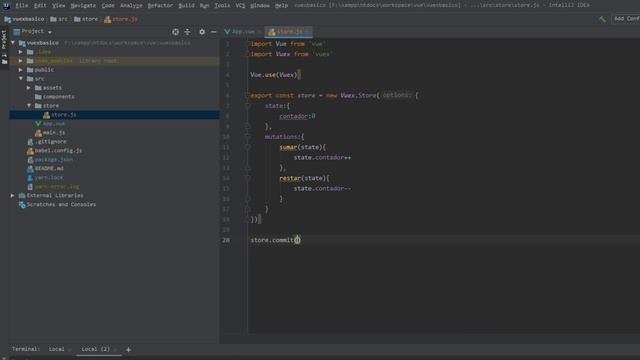Screen dimensions: 640x360
Task: Click the store.js icon in breadcrumb bar
Action: [107, 19]
